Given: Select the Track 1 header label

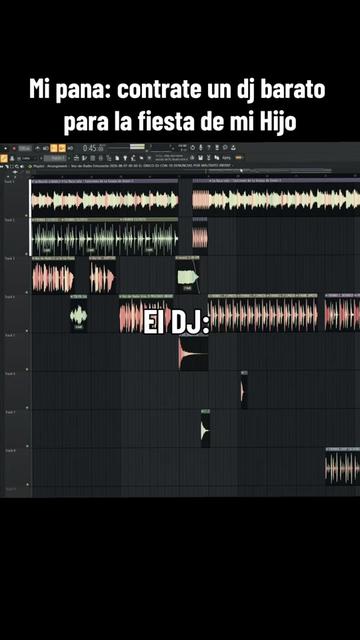Looking at the screenshot, I should (x=9, y=181).
